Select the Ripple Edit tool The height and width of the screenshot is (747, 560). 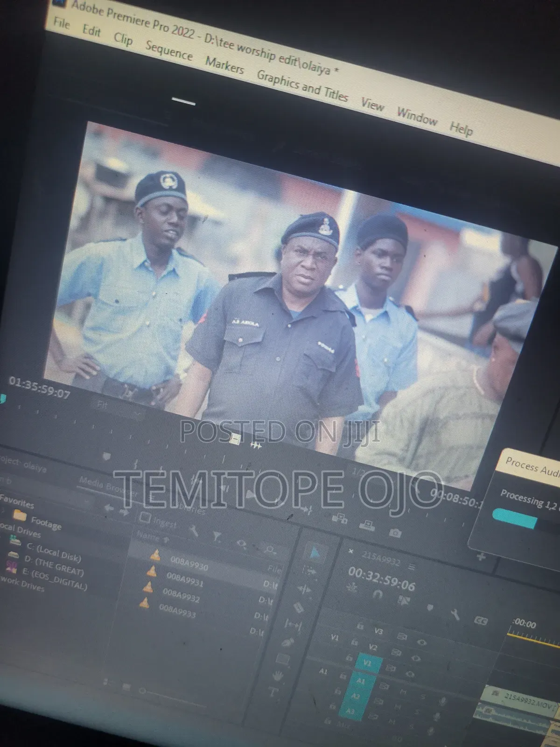click(x=304, y=589)
